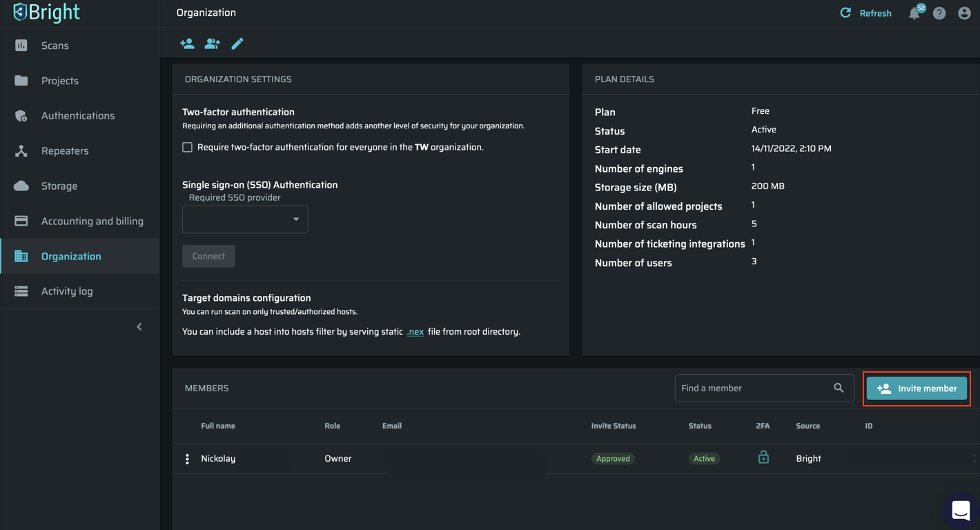Viewport: 980px width, 530px height.
Task: Open Activity log page
Action: coord(66,291)
